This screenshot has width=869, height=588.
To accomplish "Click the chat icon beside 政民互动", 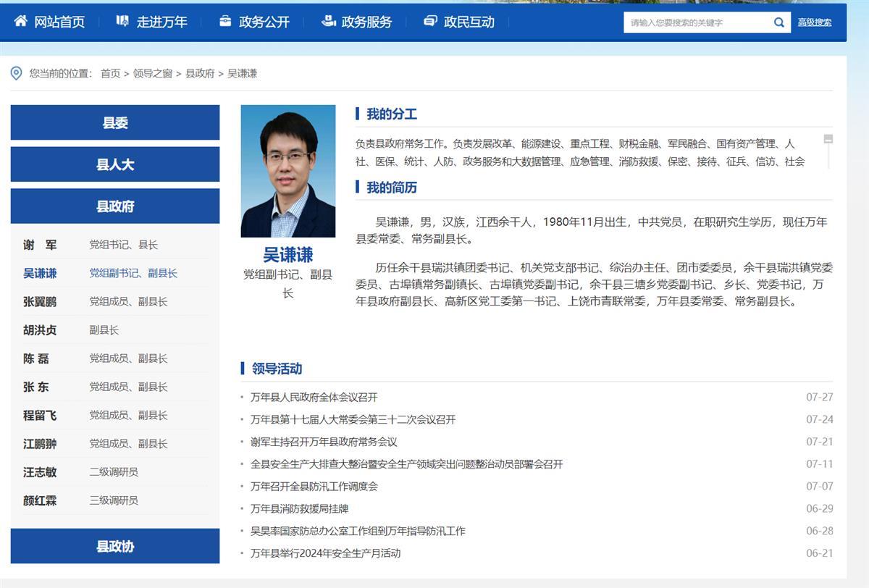I will click(430, 22).
